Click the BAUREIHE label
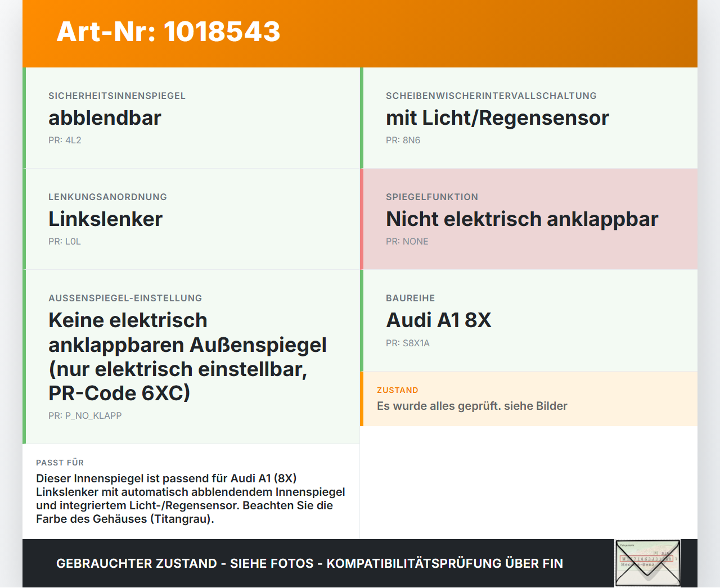The height and width of the screenshot is (588, 720). point(410,298)
